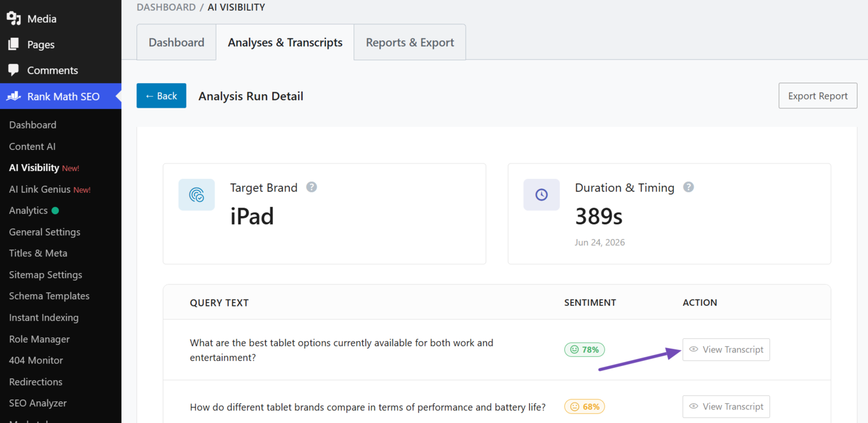Click the DASHBOARD breadcrumb link
This screenshot has height=423, width=868.
(x=166, y=7)
